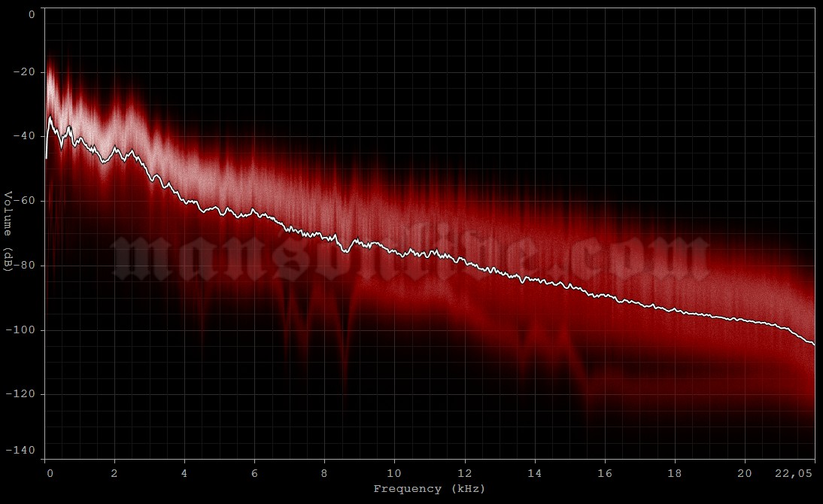Click the 0 kHz frequency tick label

pyautogui.click(x=50, y=474)
